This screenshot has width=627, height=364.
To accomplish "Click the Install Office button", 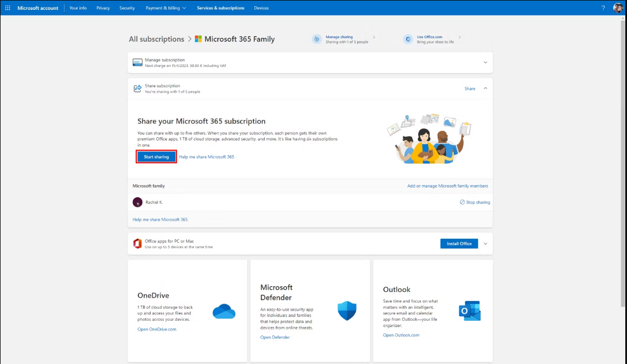I will point(459,243).
